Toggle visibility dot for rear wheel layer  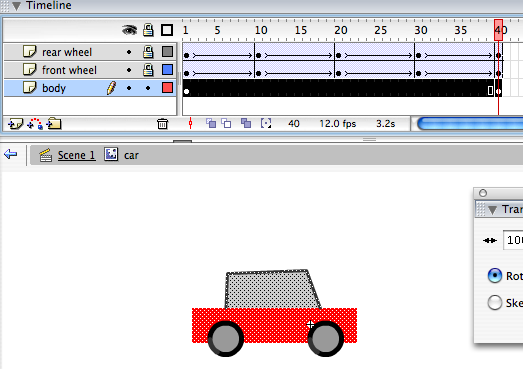click(x=129, y=52)
